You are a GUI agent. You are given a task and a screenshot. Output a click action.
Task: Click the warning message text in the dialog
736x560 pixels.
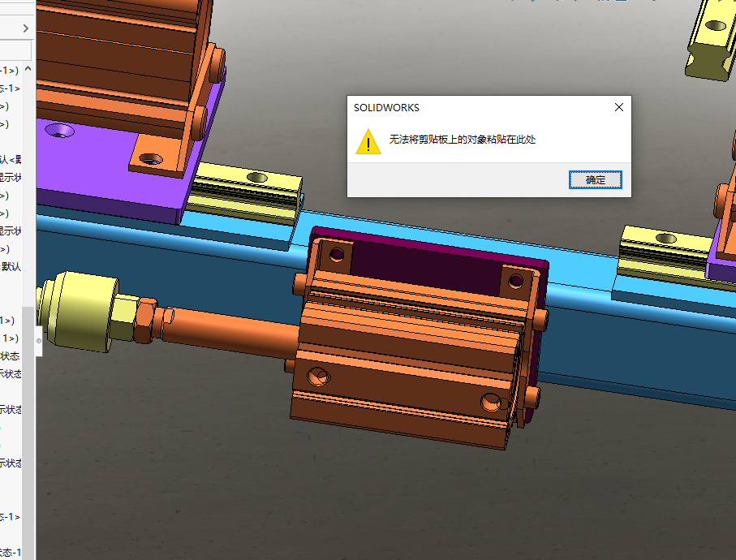pos(463,140)
